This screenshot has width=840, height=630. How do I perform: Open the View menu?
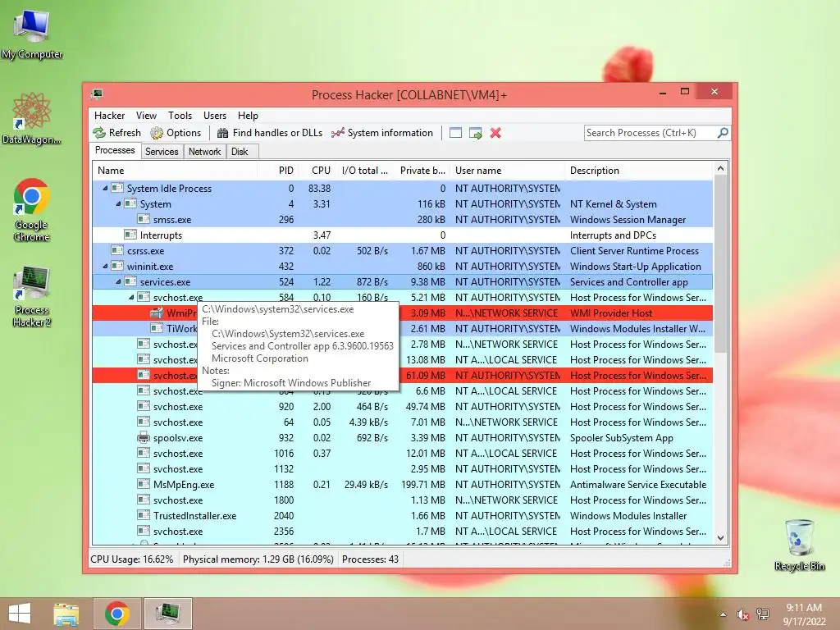pos(146,115)
